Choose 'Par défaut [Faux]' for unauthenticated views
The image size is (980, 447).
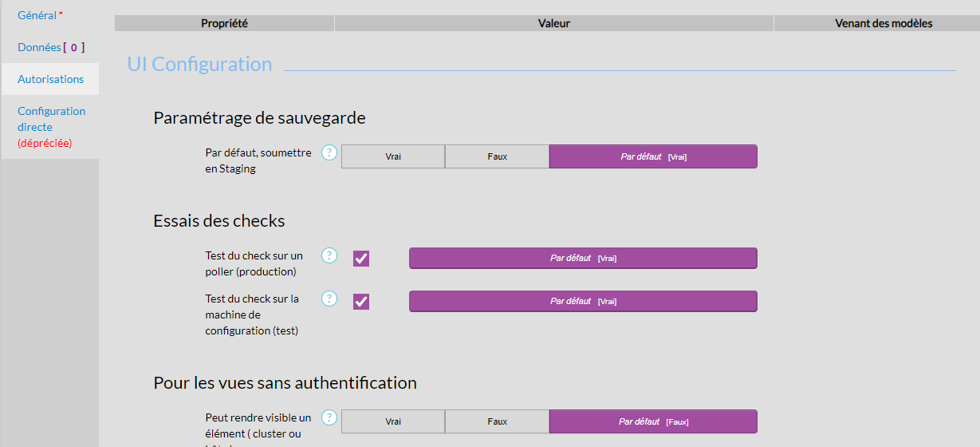[653, 421]
